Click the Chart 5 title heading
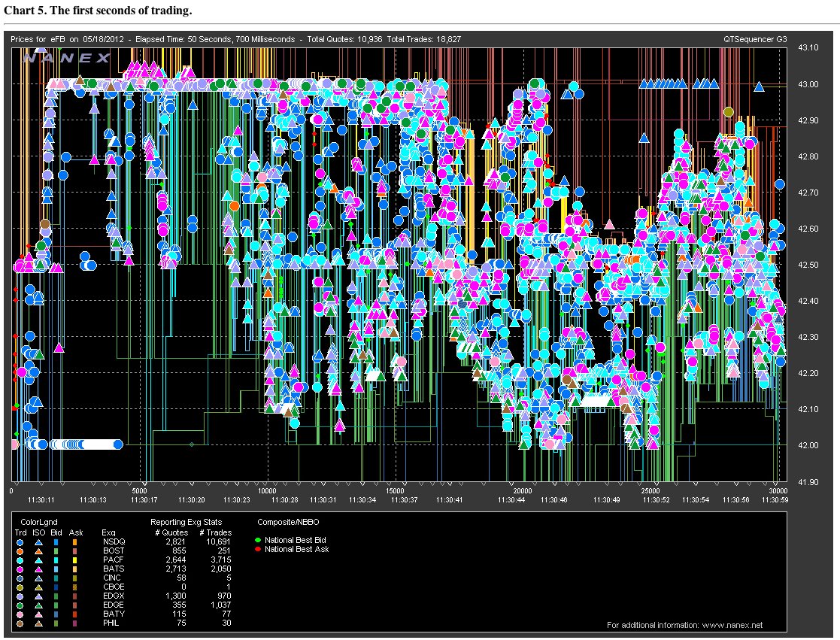This screenshot has width=840, height=640. (x=98, y=11)
